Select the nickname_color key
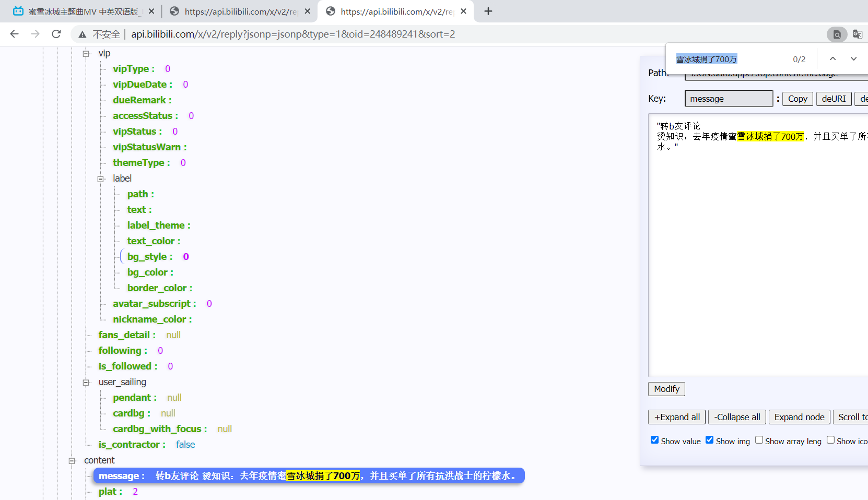Image resolution: width=868 pixels, height=500 pixels. pyautogui.click(x=153, y=319)
